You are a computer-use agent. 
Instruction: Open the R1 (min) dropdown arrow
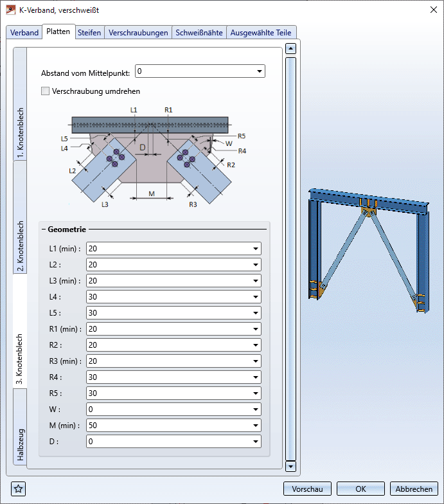256,329
